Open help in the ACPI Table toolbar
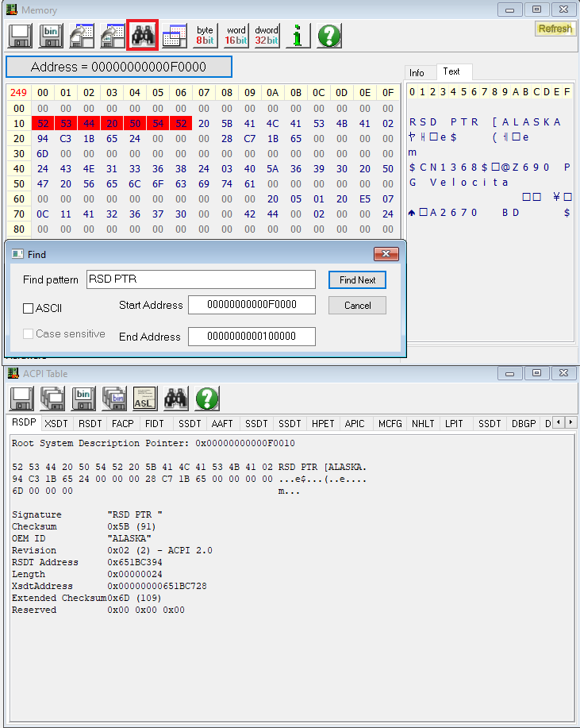The width and height of the screenshot is (580, 728). pos(207,399)
